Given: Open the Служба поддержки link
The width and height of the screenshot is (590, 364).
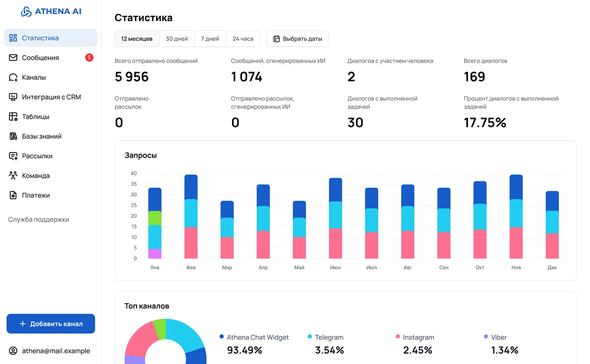Looking at the screenshot, I should (39, 219).
